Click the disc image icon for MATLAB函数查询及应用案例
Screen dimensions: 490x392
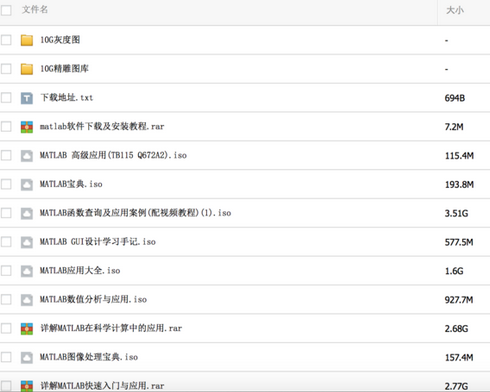[x=27, y=213]
